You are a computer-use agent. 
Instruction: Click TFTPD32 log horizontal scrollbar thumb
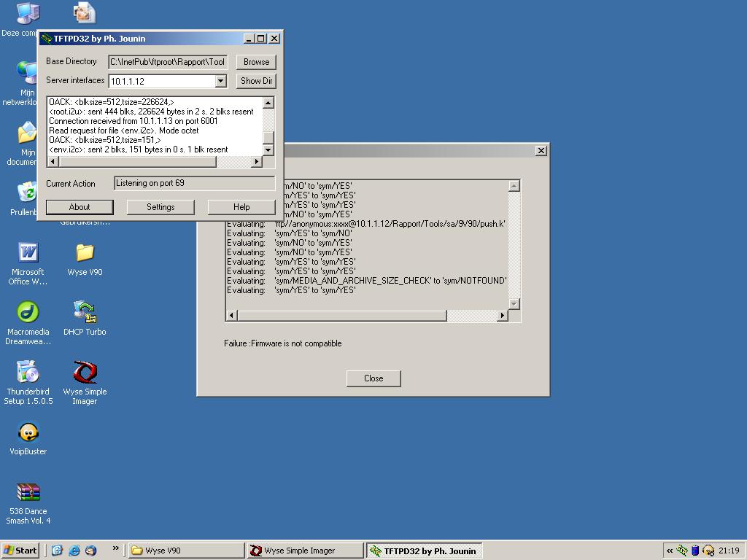138,161
